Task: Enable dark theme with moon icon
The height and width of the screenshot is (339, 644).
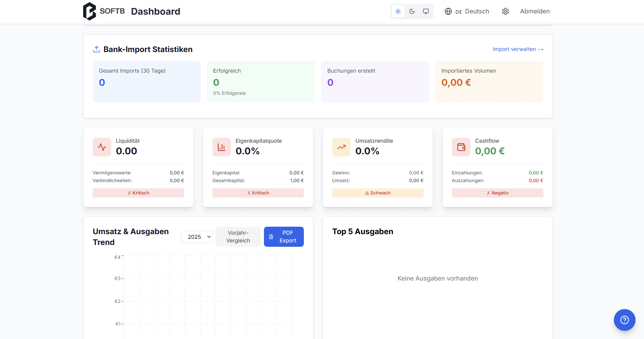Action: (x=412, y=11)
